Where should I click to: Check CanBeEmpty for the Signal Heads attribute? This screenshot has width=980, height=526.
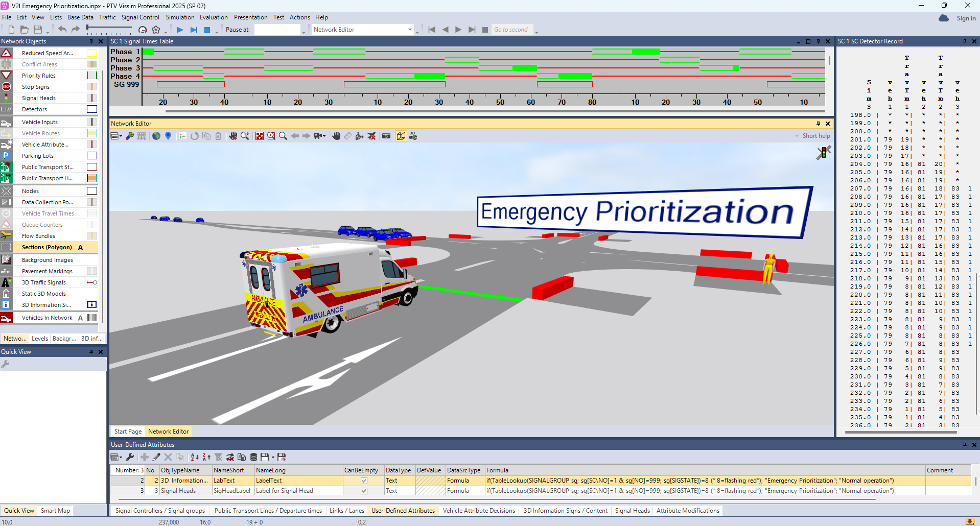point(363,491)
